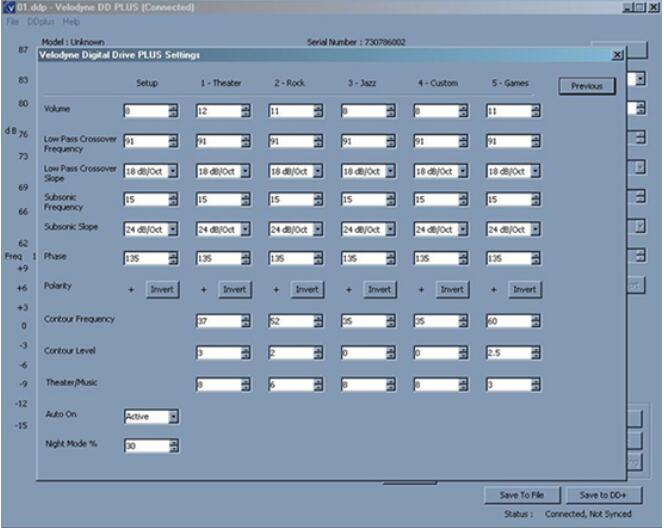Click Save to DD+ button
Screen dimensions: 664x528
point(603,495)
